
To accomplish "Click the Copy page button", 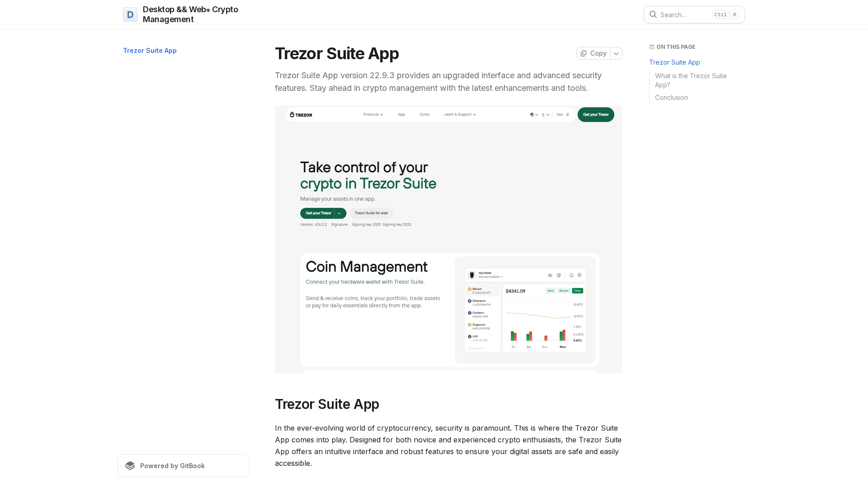I will click(593, 53).
